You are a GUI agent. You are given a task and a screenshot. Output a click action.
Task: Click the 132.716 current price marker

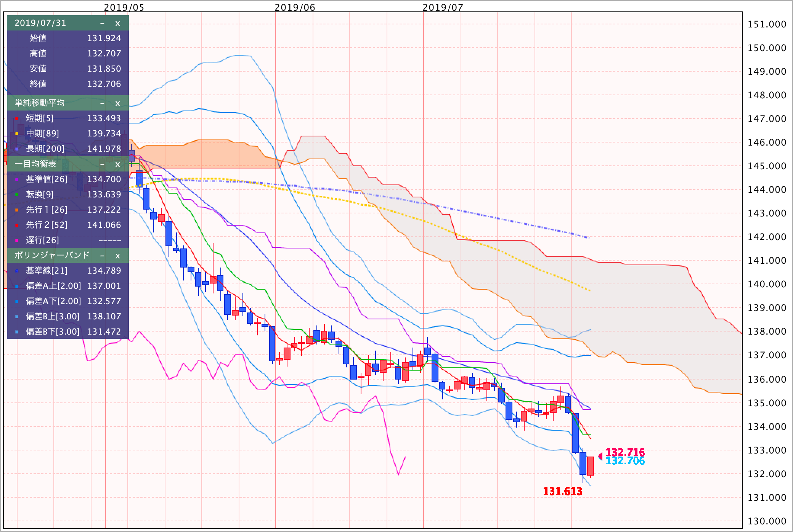625,452
